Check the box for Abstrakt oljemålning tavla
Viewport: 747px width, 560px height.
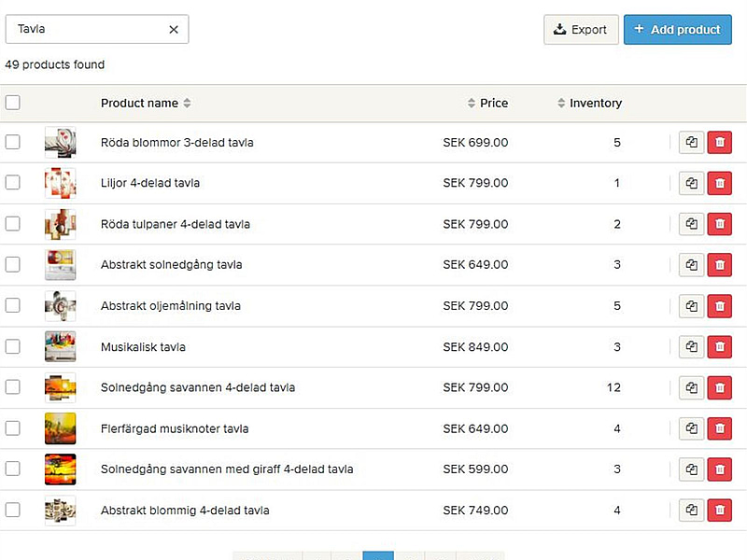[x=13, y=305]
